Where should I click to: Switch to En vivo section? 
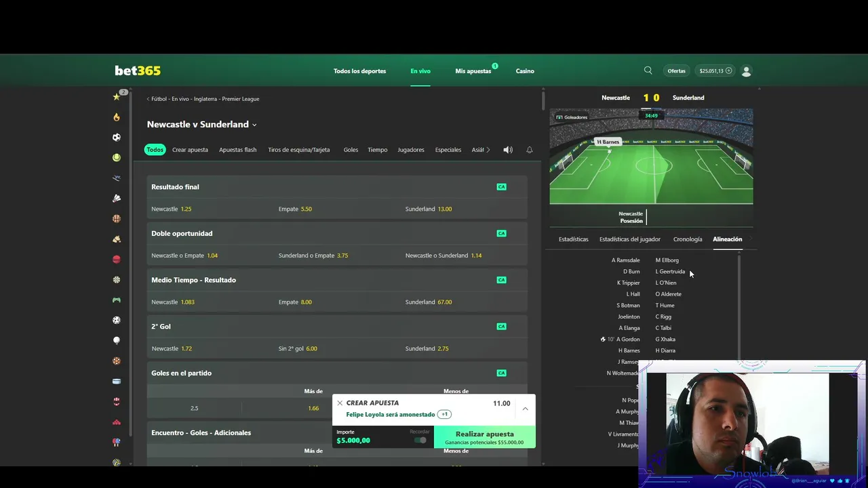tap(420, 71)
